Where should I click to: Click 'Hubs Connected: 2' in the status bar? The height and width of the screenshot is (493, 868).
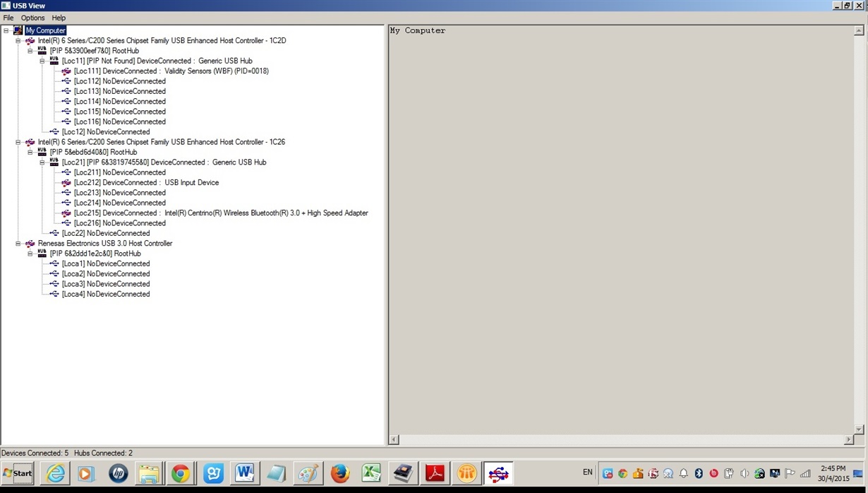103,453
